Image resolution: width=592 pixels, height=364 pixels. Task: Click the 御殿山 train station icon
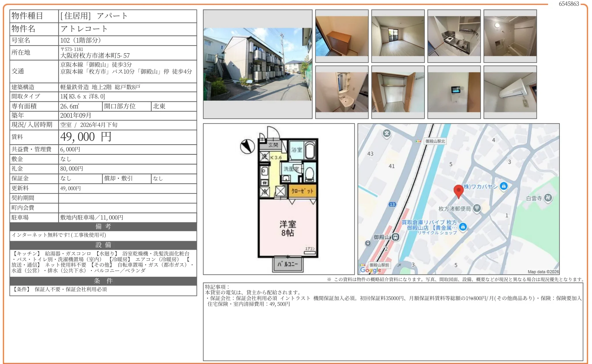(x=396, y=237)
